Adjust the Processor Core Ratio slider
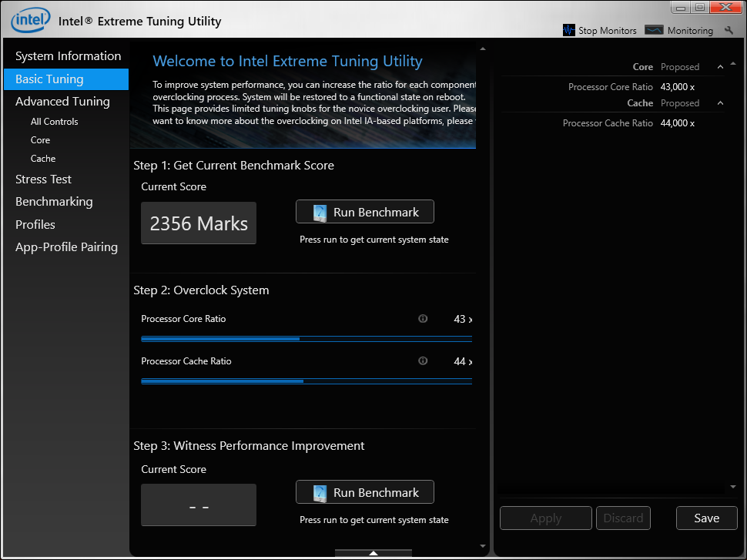This screenshot has width=747, height=560. [307, 339]
